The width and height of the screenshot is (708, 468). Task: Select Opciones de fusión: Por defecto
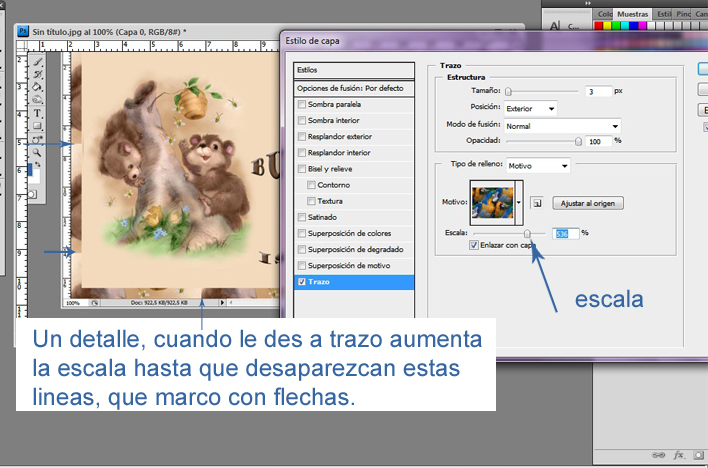pos(354,89)
